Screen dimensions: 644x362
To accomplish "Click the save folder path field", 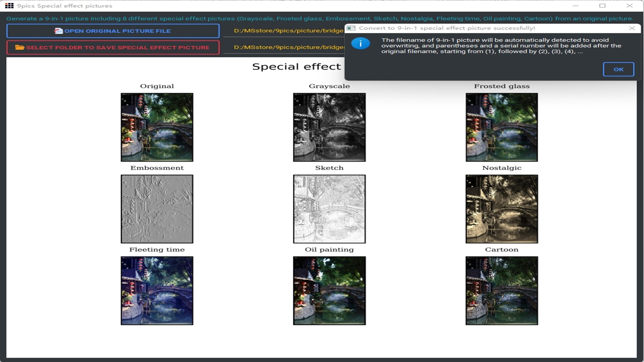I will 288,47.
